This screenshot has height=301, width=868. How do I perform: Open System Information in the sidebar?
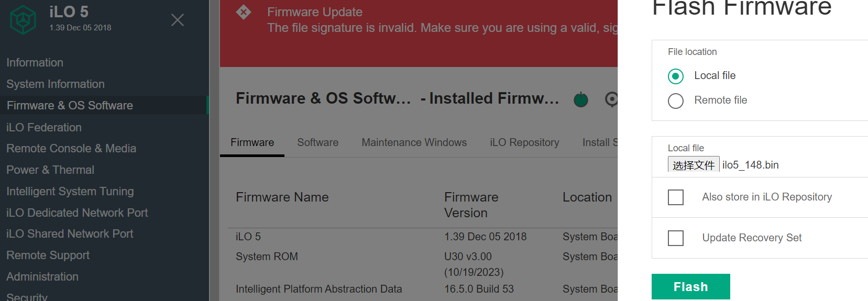[x=56, y=84]
